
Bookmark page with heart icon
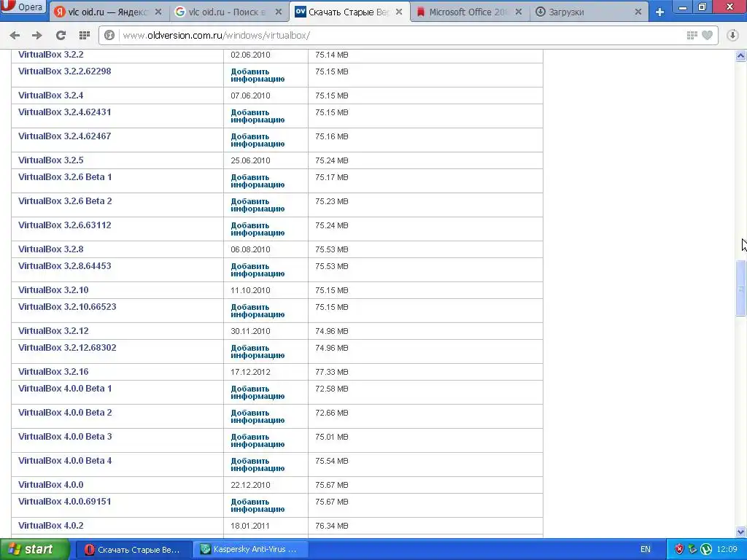click(708, 35)
